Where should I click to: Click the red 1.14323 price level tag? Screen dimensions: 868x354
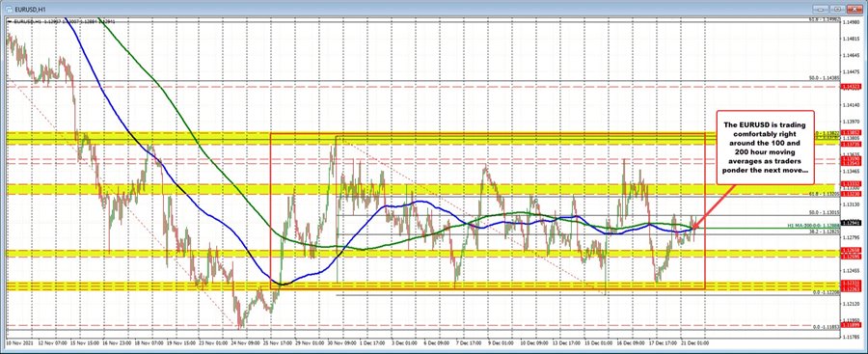(x=851, y=87)
